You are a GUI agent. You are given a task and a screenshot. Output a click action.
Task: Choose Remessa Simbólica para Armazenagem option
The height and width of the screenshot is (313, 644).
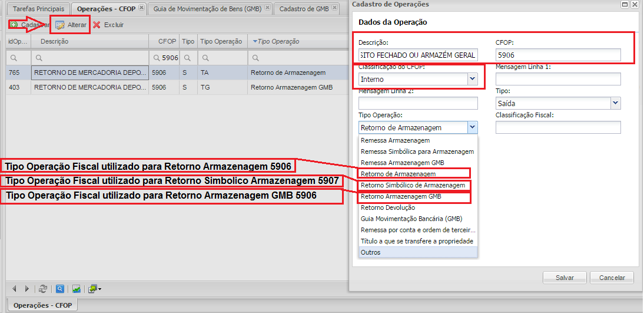point(418,151)
